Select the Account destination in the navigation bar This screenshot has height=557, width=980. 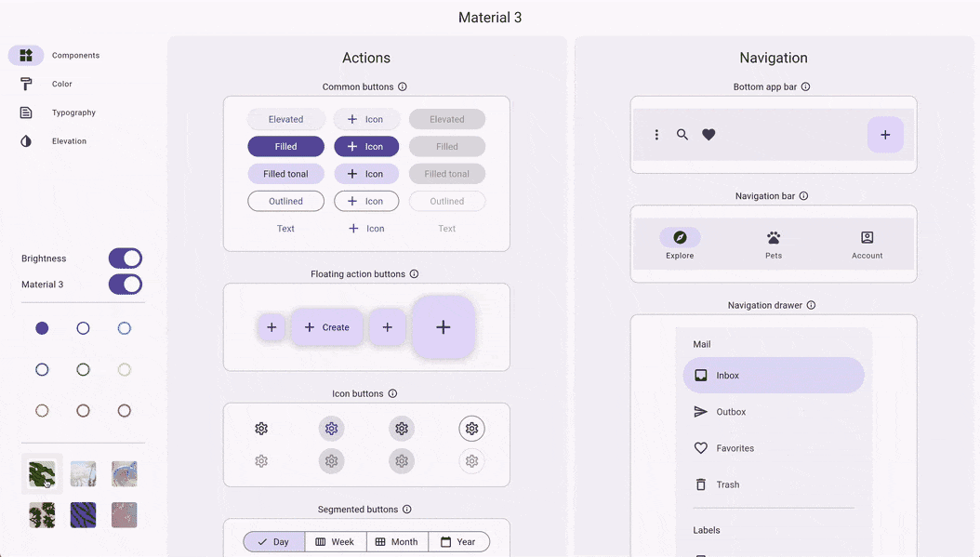click(x=867, y=243)
